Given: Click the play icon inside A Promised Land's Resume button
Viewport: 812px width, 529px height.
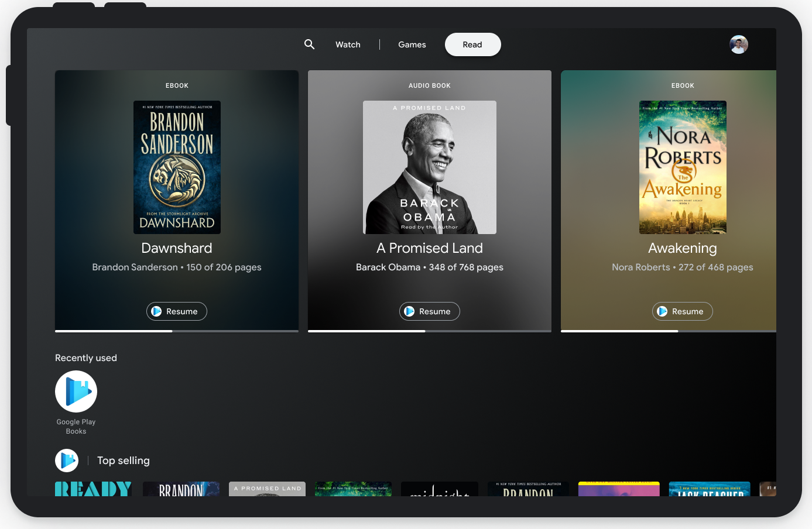Looking at the screenshot, I should tap(409, 311).
